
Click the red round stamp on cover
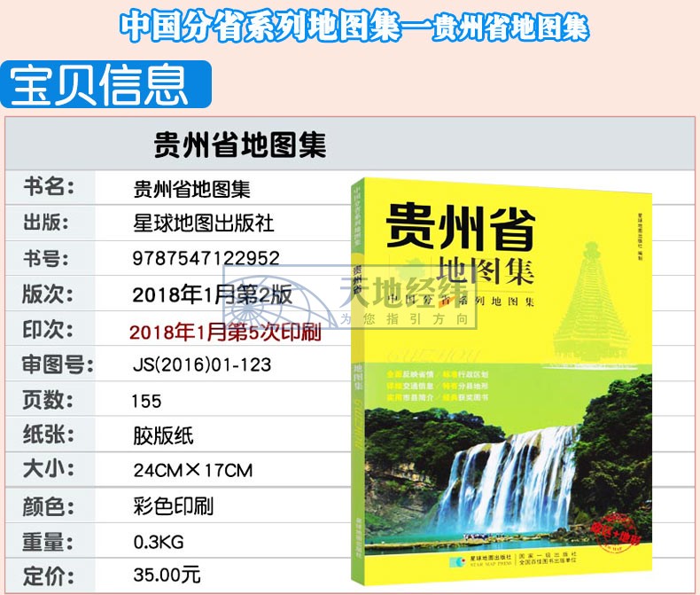tap(617, 533)
